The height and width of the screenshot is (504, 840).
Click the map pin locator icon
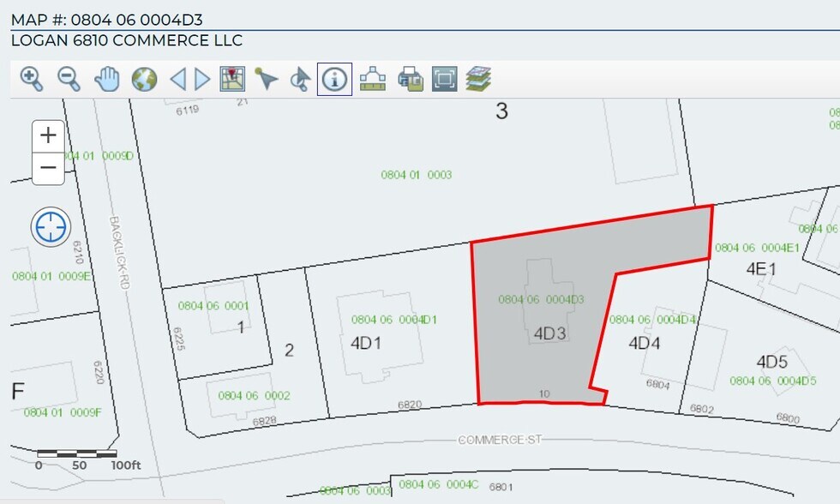click(232, 80)
